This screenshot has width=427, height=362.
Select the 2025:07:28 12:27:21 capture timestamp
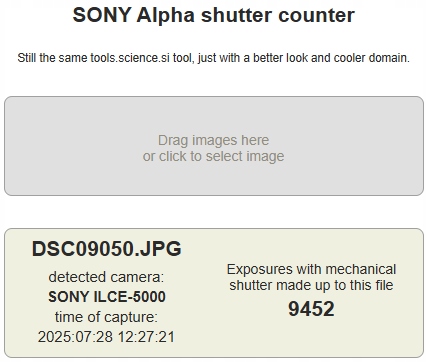[x=106, y=337]
